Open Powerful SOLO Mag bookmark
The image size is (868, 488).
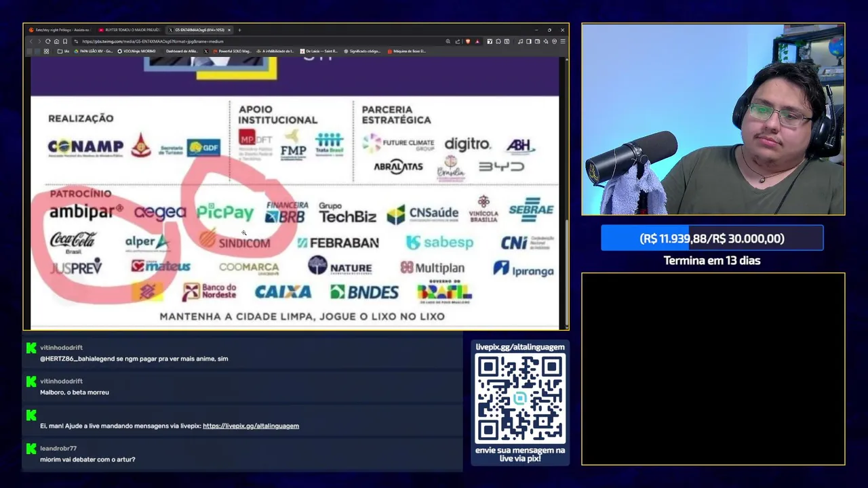(232, 51)
